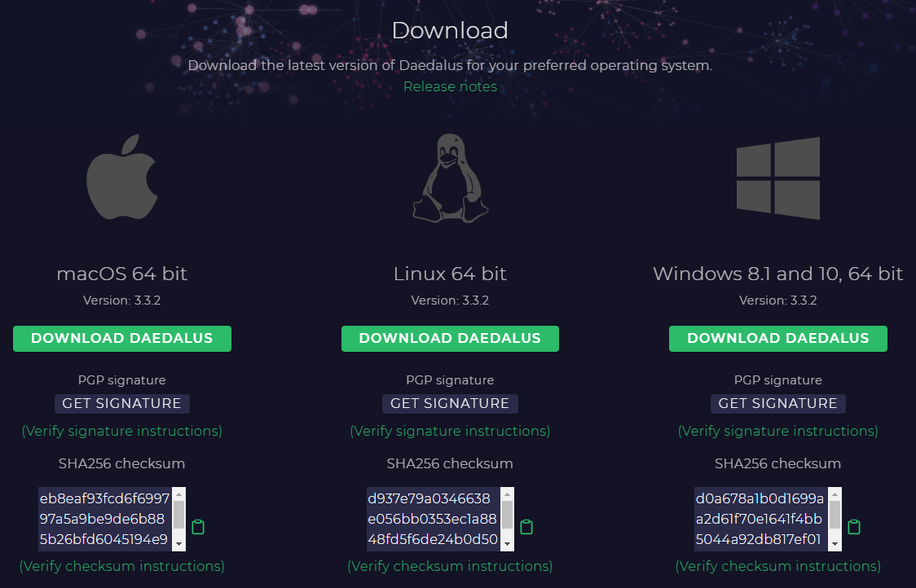Copy the Linux SHA256 checksum via clipboard icon
916x588 pixels.
[x=526, y=527]
